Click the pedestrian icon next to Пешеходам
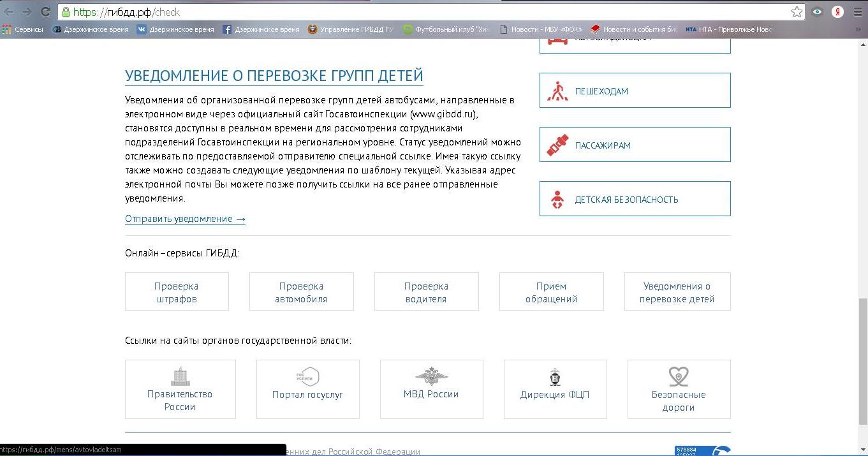 (557, 91)
